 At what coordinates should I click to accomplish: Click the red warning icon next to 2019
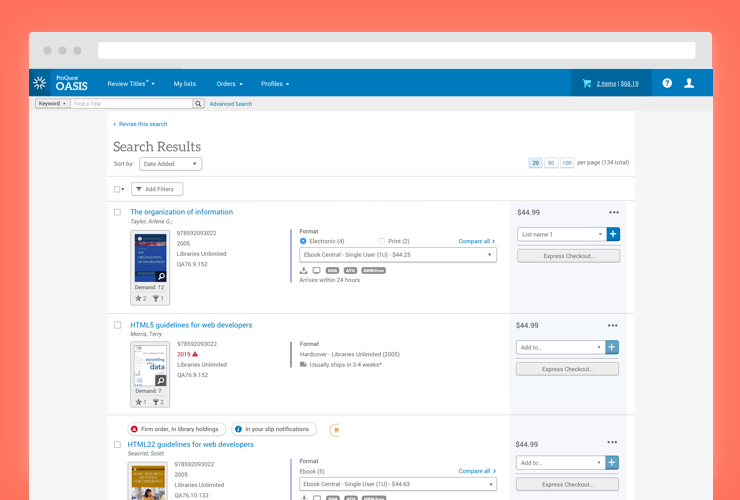[x=195, y=354]
